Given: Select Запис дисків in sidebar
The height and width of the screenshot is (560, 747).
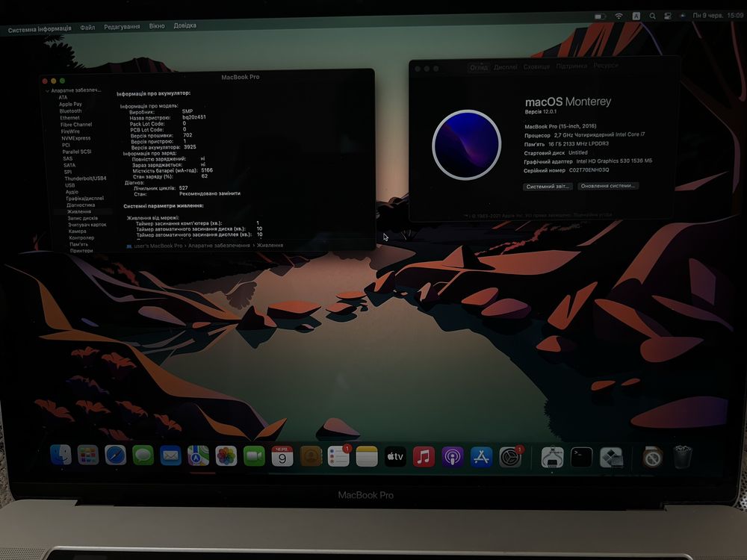Looking at the screenshot, I should 82,218.
